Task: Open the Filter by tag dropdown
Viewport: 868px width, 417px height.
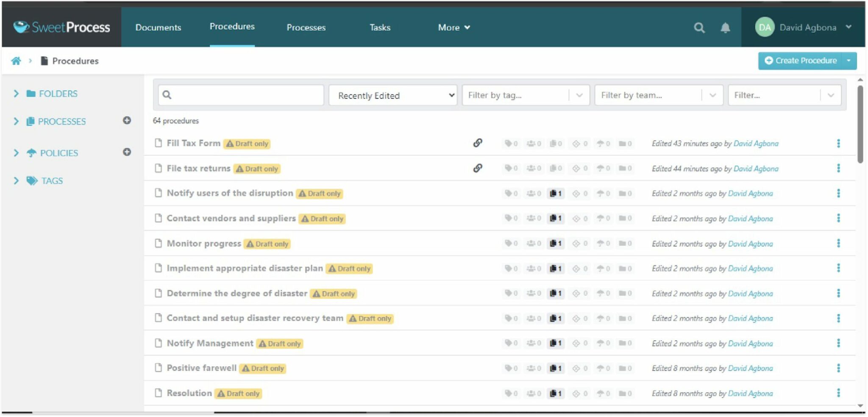Action: click(526, 95)
